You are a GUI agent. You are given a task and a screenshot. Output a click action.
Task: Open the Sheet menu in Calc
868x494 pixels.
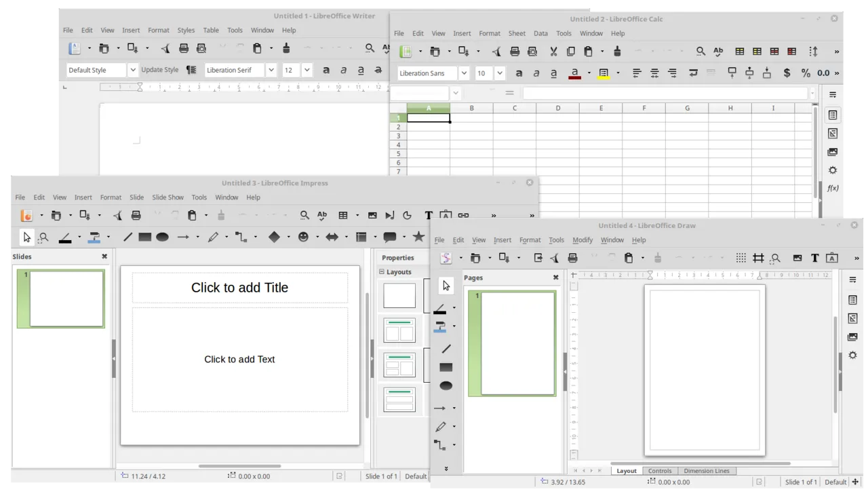coord(517,33)
